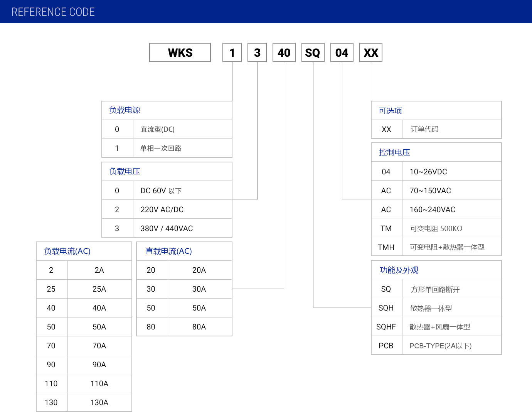Screen dimensions: 532x412
Task: Click the PCB-TYPE row
Action: (436, 346)
